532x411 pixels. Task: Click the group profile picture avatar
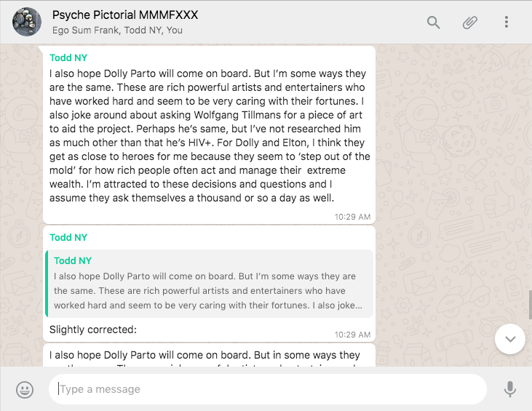27,22
